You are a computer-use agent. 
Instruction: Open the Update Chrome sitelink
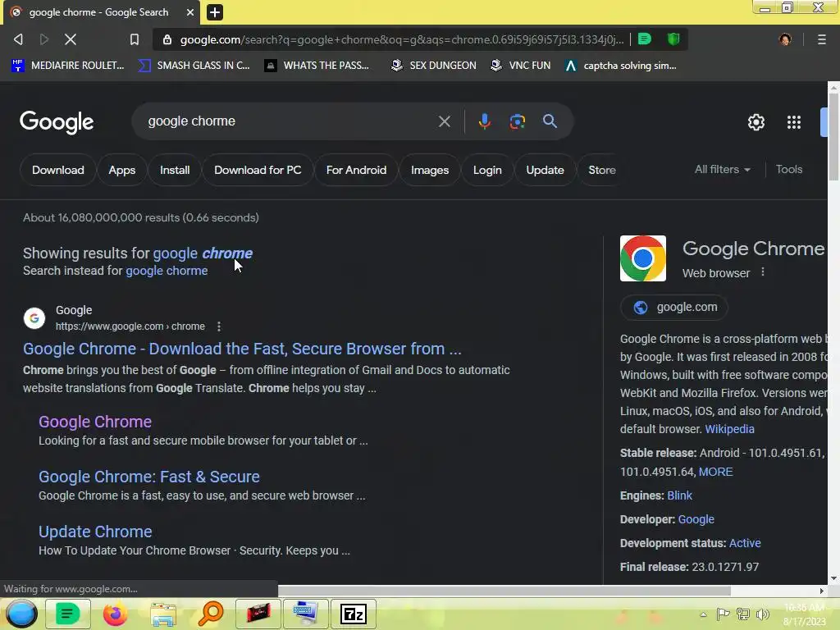tap(95, 532)
